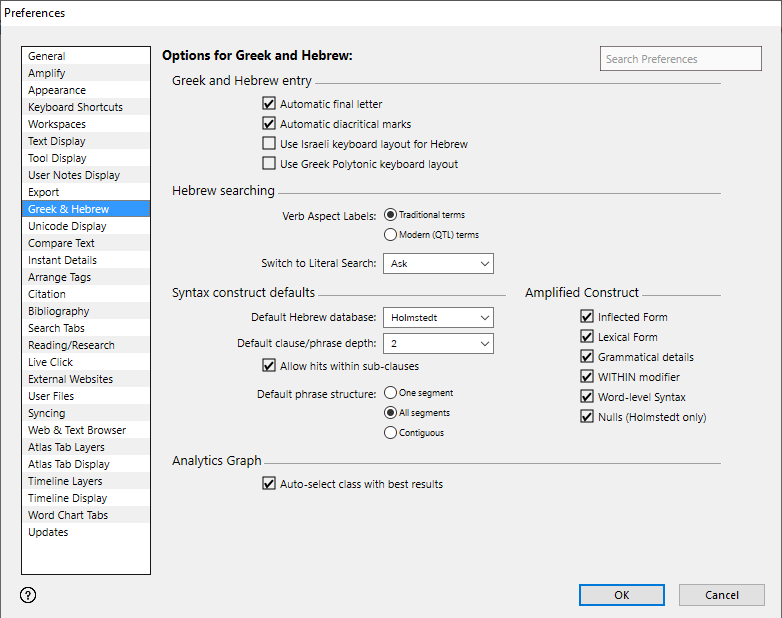Viewport: 782px width, 618px height.
Task: Toggle Allow hits within sub-clauses
Action: pyautogui.click(x=269, y=367)
